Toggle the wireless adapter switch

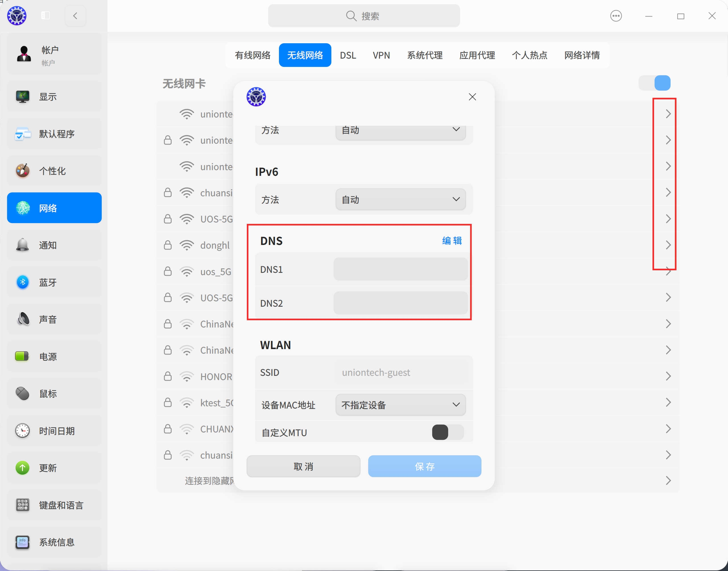coord(655,83)
